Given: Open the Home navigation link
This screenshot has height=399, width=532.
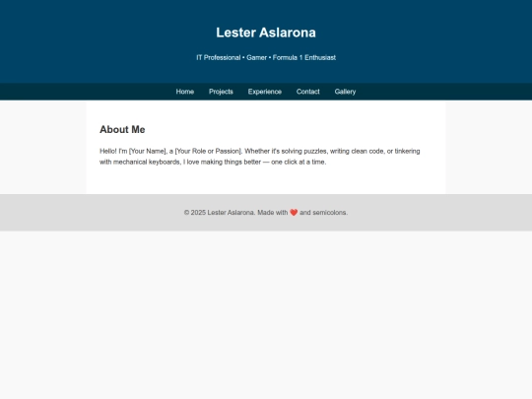Looking at the screenshot, I should click(x=185, y=92).
